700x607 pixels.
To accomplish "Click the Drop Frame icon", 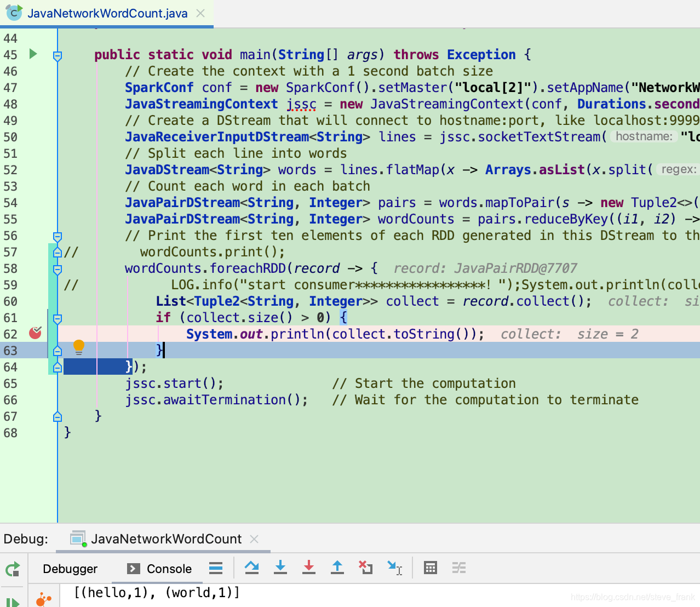I will [365, 568].
